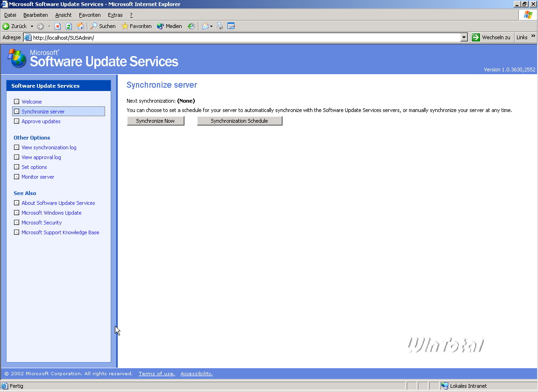Click the Mail envelope toolbar icon
The height and width of the screenshot is (392, 538).
tap(205, 26)
